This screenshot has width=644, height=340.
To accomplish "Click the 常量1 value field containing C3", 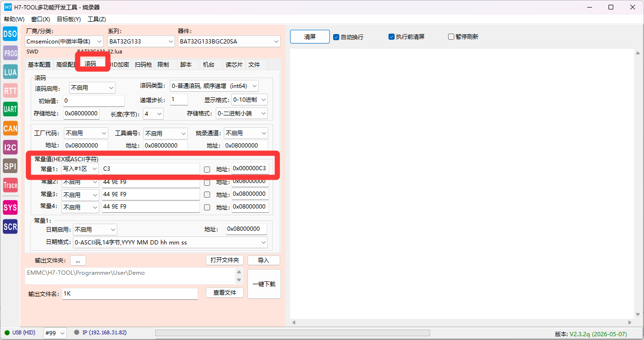I will tap(150, 169).
